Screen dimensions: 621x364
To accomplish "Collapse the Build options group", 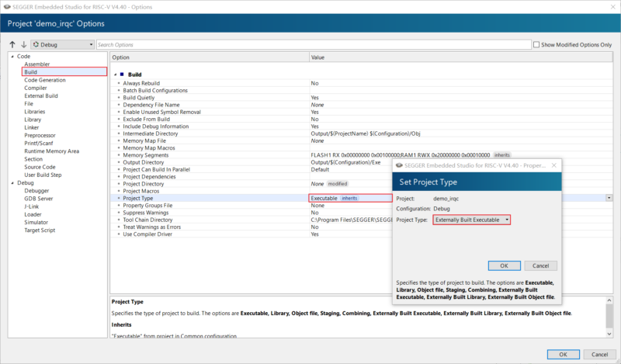I will pos(114,74).
